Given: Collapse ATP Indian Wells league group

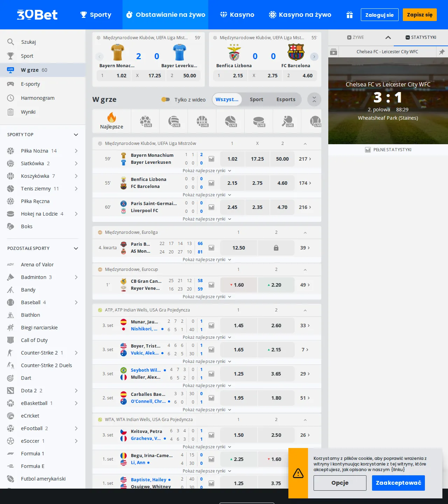Looking at the screenshot, I should 305,310.
